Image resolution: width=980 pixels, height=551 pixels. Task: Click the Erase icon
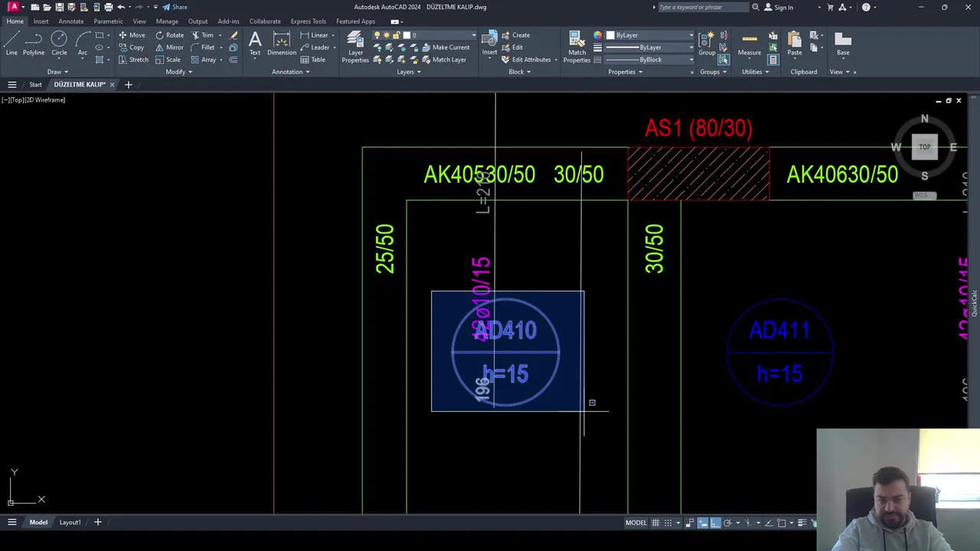234,35
